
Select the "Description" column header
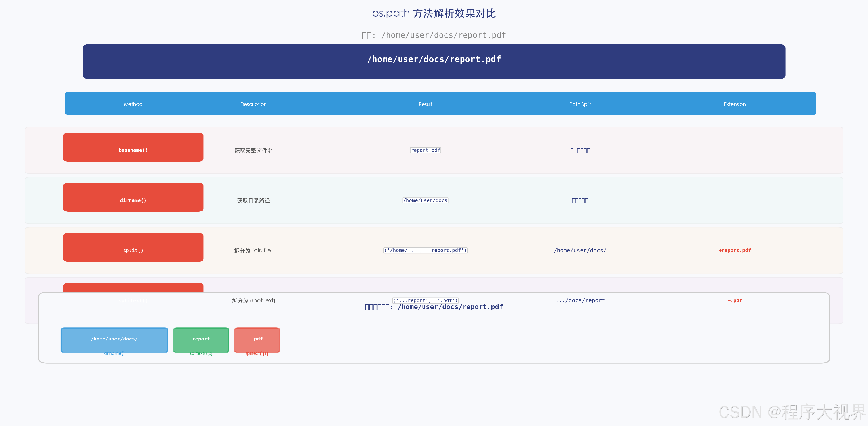click(253, 104)
